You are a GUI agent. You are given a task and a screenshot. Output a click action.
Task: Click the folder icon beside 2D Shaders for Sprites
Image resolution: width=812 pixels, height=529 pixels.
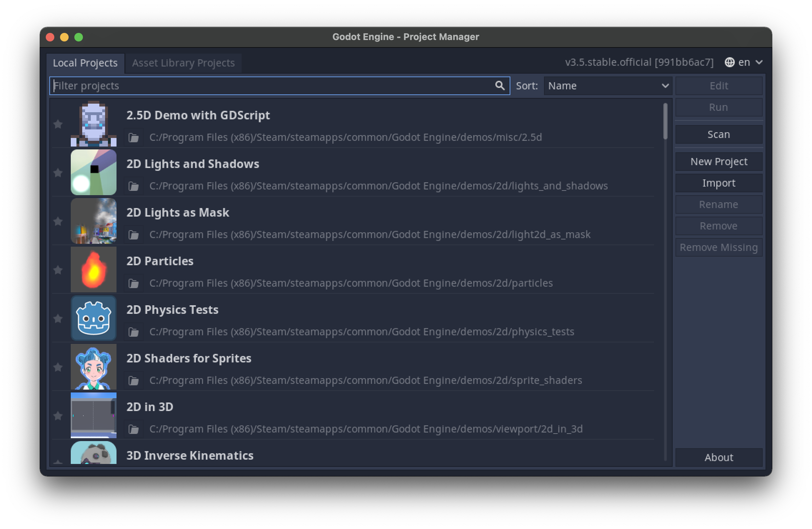point(134,380)
